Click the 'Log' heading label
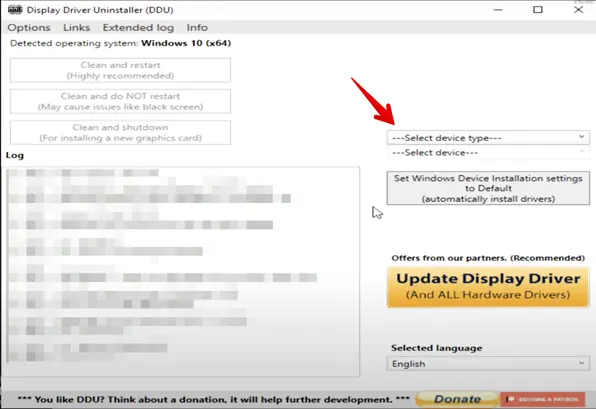The width and height of the screenshot is (596, 409). tap(14, 155)
